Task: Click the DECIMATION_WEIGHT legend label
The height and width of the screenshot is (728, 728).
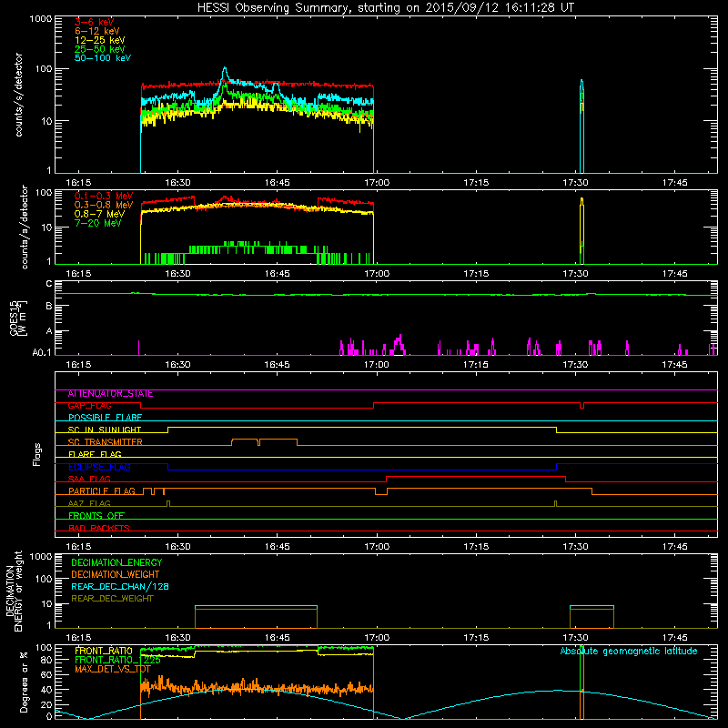Action: coord(116,574)
